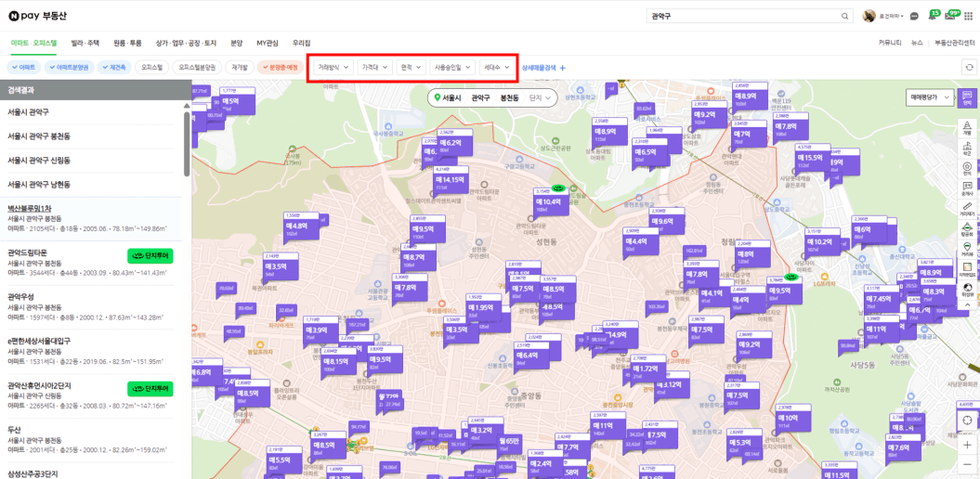Click the 관악구 search input field
Viewport: 980px width, 479px height.
click(x=741, y=17)
